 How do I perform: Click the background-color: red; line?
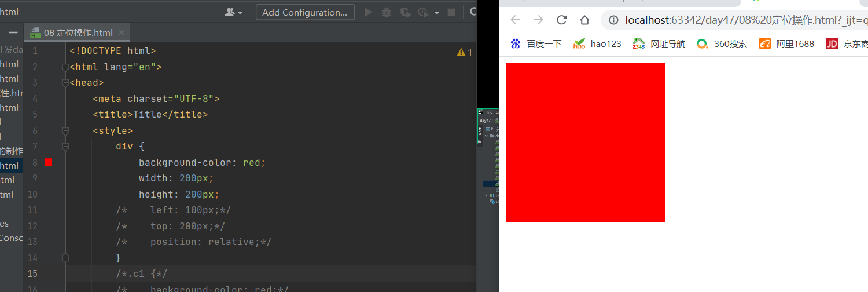[203, 162]
